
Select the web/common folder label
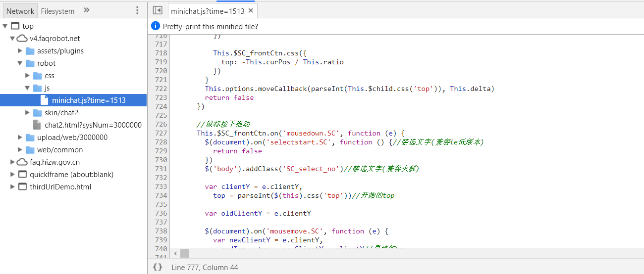pos(60,149)
